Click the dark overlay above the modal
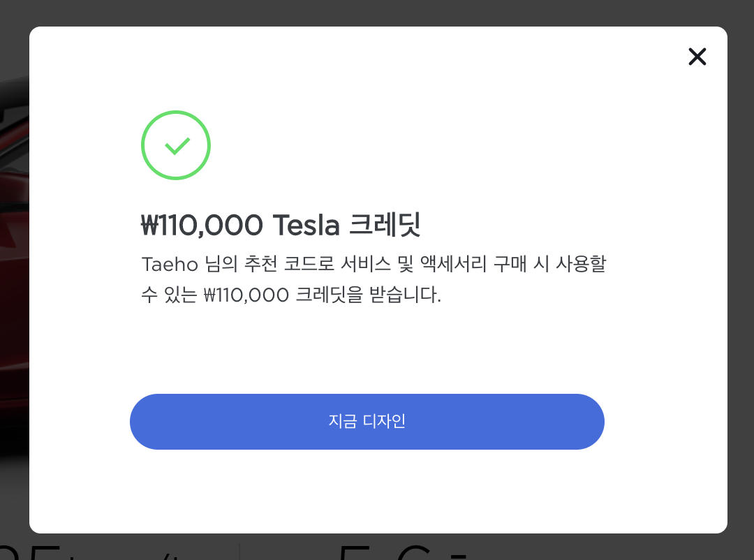The width and height of the screenshot is (754, 560). [377, 13]
